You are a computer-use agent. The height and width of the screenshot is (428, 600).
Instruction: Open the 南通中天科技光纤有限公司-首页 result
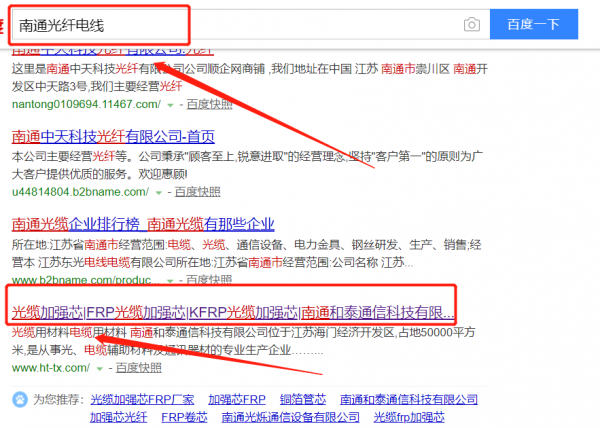point(113,137)
